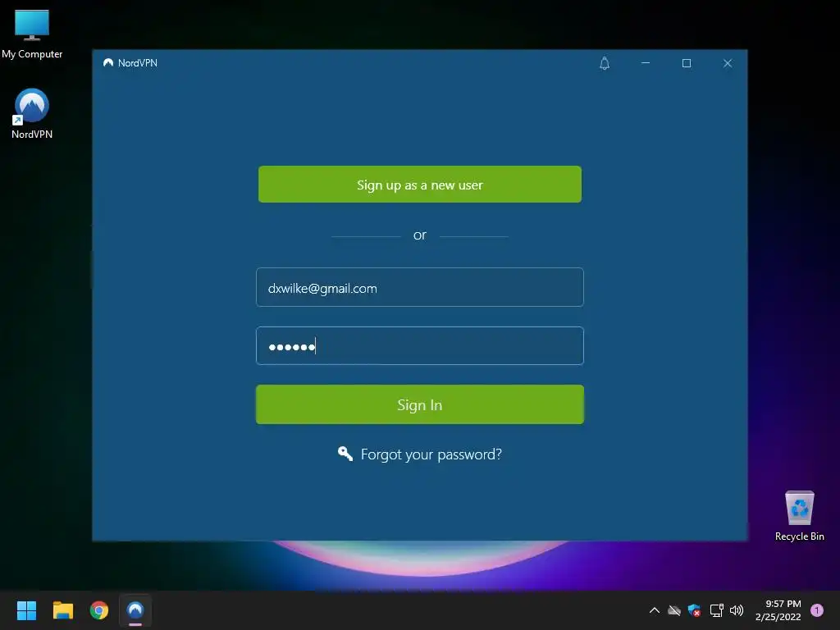Open the NordVPN notifications bell
The height and width of the screenshot is (630, 840).
pyautogui.click(x=605, y=63)
